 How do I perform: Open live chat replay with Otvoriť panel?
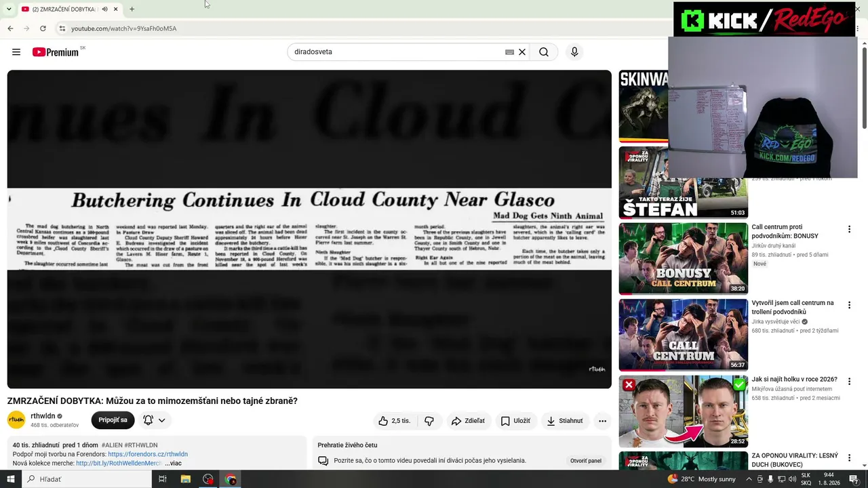click(x=586, y=461)
